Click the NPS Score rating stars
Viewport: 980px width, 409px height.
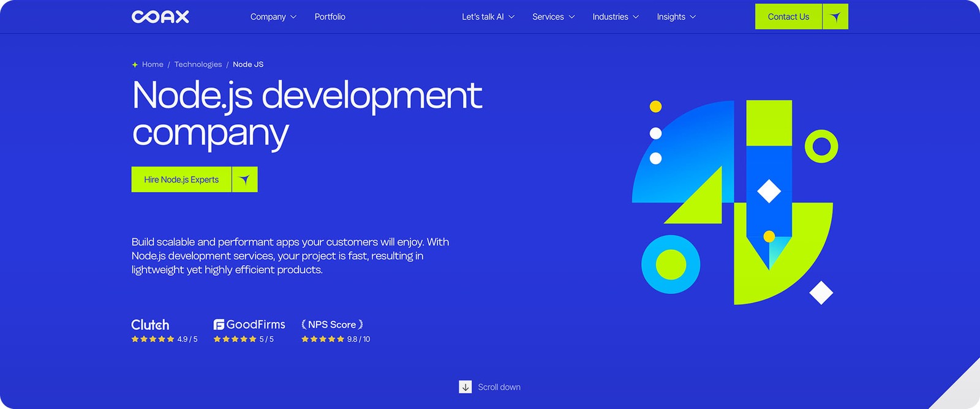pos(323,339)
